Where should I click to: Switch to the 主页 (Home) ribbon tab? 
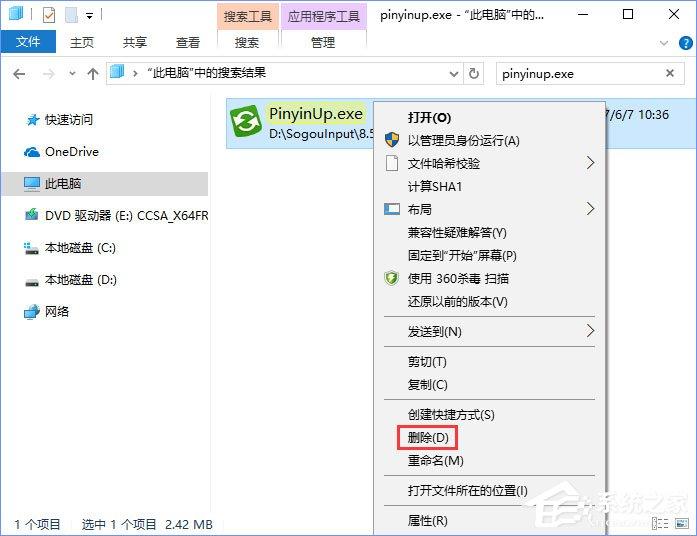(82, 42)
